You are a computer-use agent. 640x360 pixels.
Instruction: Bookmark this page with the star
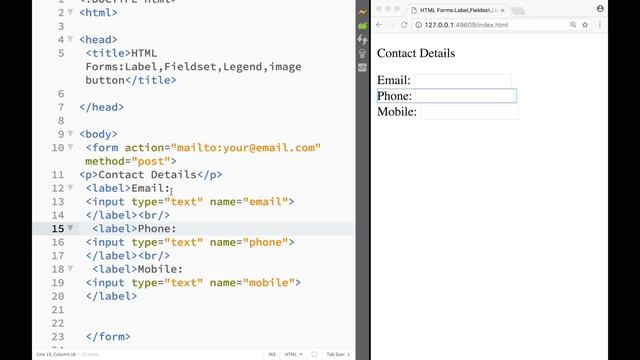pos(585,25)
